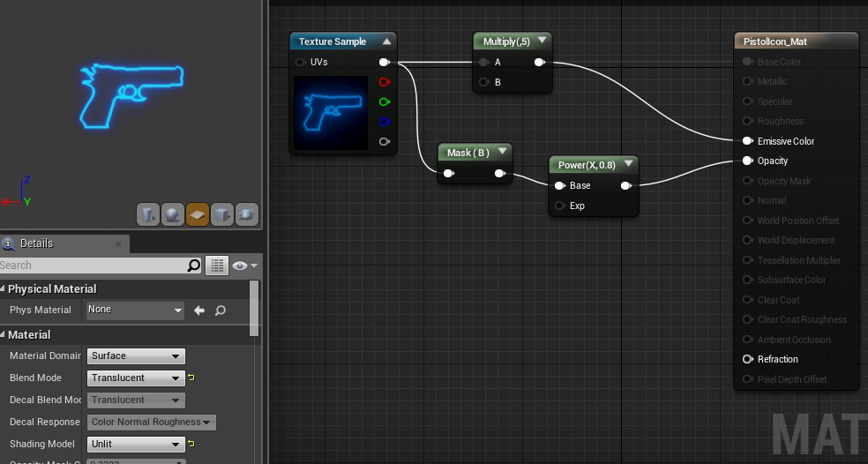This screenshot has width=868, height=464.
Task: Click the Emissive Color label on result node
Action: [786, 141]
